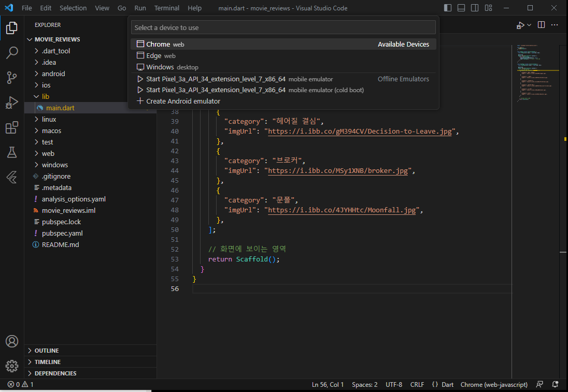Click the feedback icon in status bar

pyautogui.click(x=539, y=384)
